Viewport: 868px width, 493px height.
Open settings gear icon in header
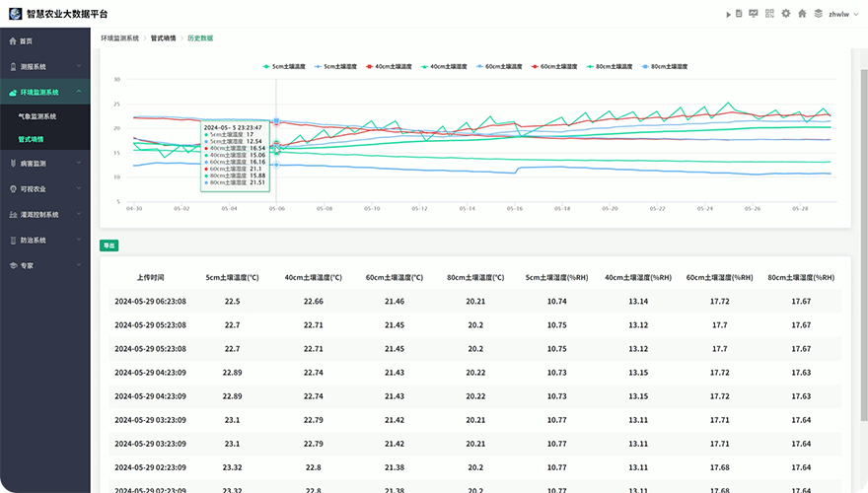785,13
